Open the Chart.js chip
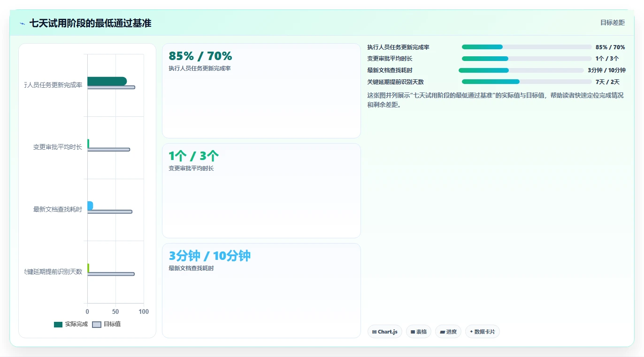 (x=385, y=332)
